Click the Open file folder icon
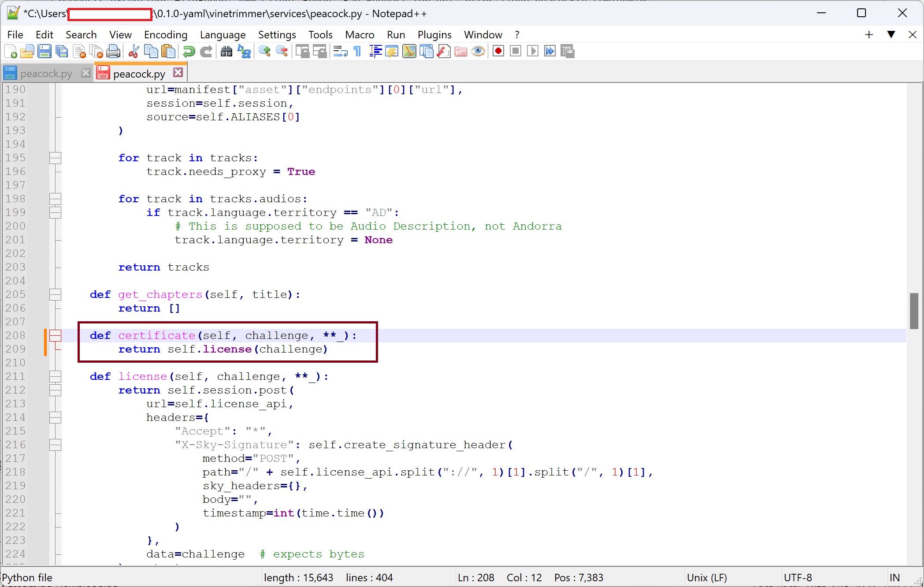 click(x=26, y=52)
